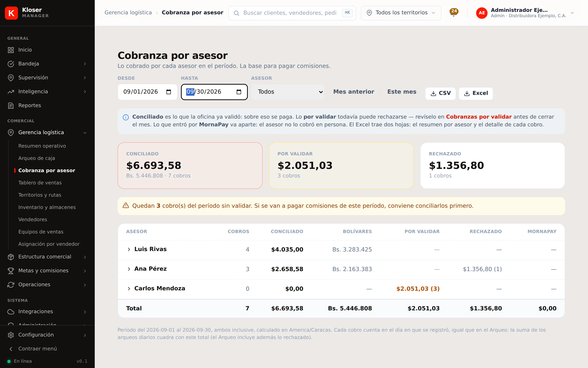The width and height of the screenshot is (588, 368).
Task: Expand the Carlos Mendoza row details
Action: [129, 289]
